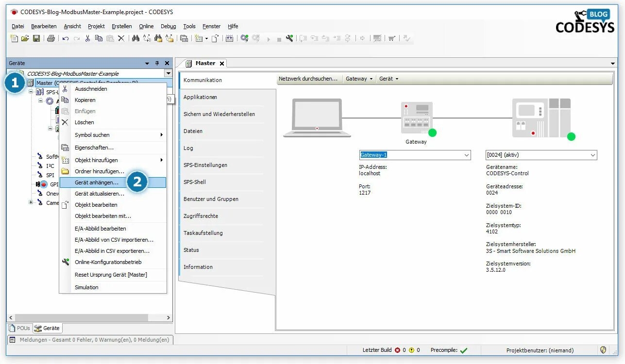Click the Print toolbar icon
The width and height of the screenshot is (625, 364).
[51, 38]
